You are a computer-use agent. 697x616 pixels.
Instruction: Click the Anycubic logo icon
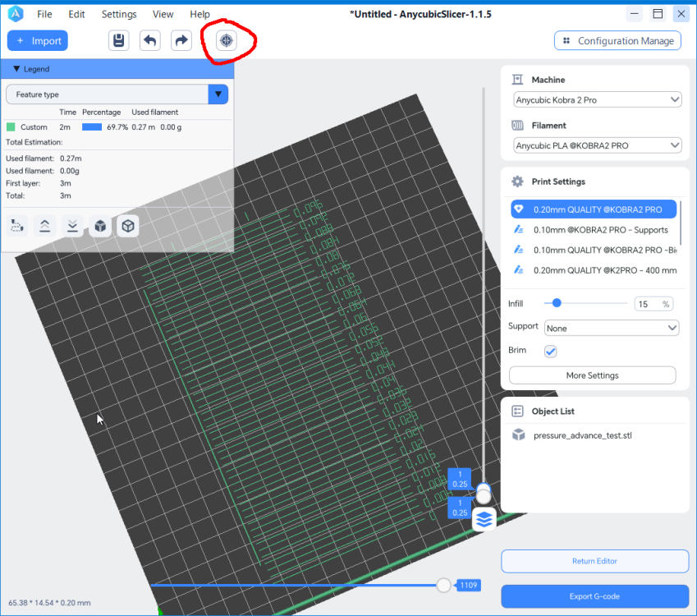[x=16, y=14]
